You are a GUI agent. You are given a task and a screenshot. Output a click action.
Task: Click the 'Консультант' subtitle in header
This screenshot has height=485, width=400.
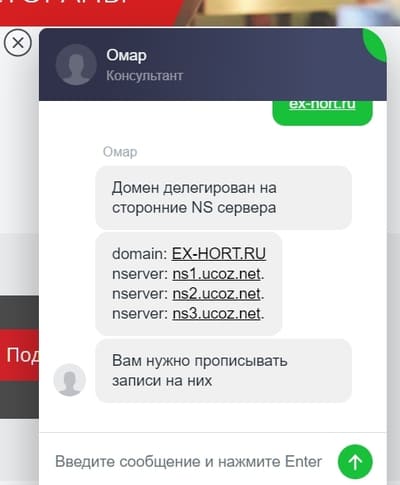tap(145, 76)
